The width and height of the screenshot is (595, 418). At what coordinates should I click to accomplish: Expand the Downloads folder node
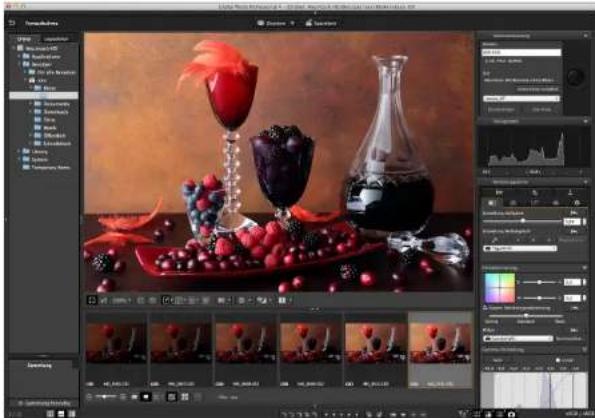click(31, 112)
